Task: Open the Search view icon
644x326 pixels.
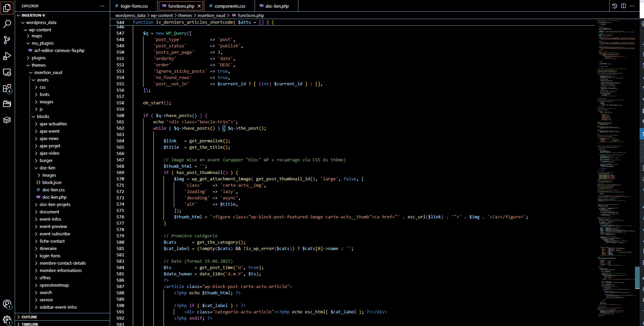Action: pyautogui.click(x=7, y=24)
